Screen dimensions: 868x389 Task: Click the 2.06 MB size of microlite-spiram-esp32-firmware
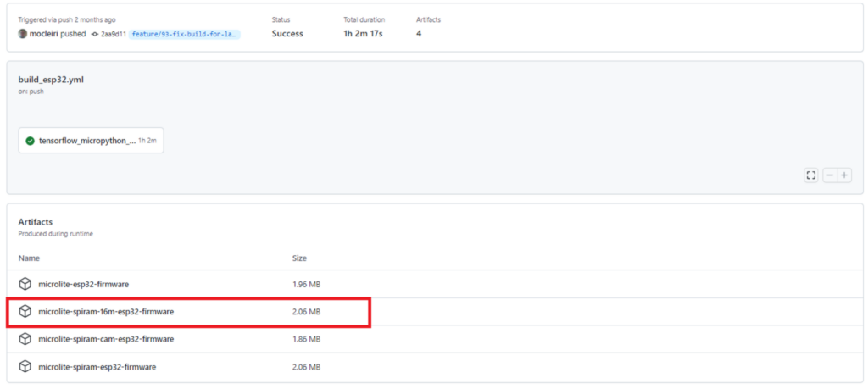(306, 366)
